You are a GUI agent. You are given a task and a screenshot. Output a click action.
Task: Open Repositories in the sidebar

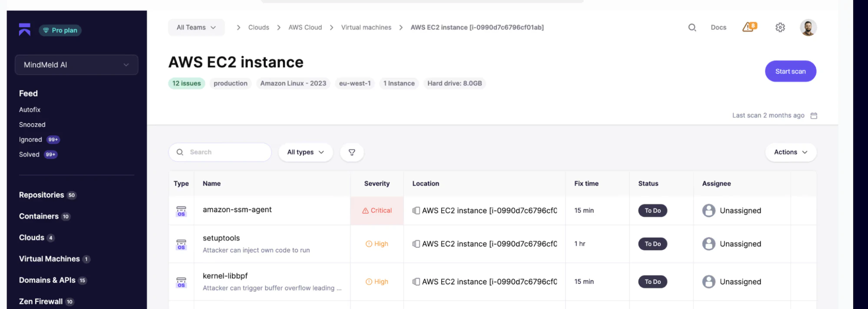[42, 195]
